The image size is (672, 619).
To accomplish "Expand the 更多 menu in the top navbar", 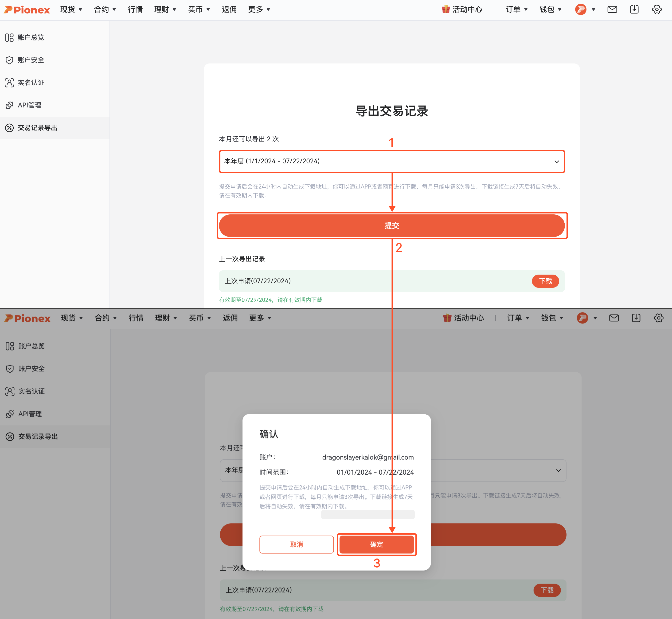I will [x=259, y=9].
